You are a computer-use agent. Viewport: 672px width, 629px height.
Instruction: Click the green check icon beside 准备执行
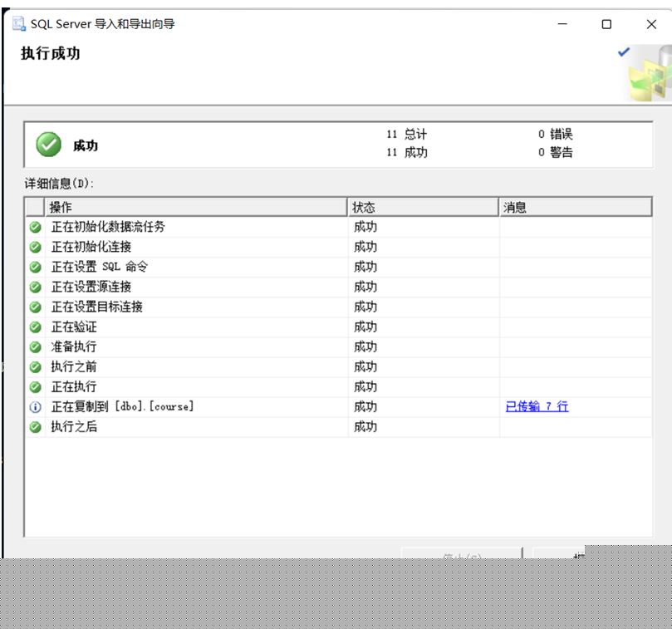[36, 346]
